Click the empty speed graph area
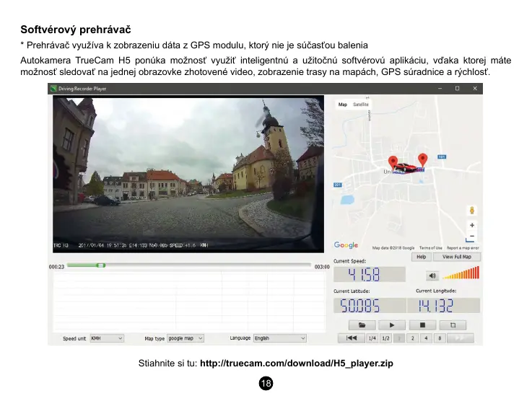The height and width of the screenshot is (401, 532). point(189,302)
